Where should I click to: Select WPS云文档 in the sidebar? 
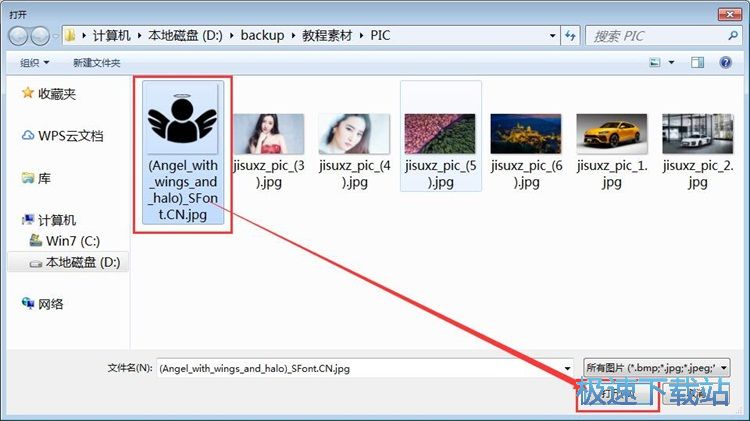point(71,136)
